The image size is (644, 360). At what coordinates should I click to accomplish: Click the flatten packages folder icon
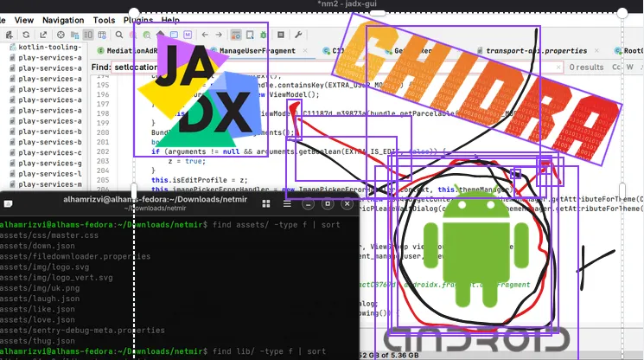click(x=74, y=35)
